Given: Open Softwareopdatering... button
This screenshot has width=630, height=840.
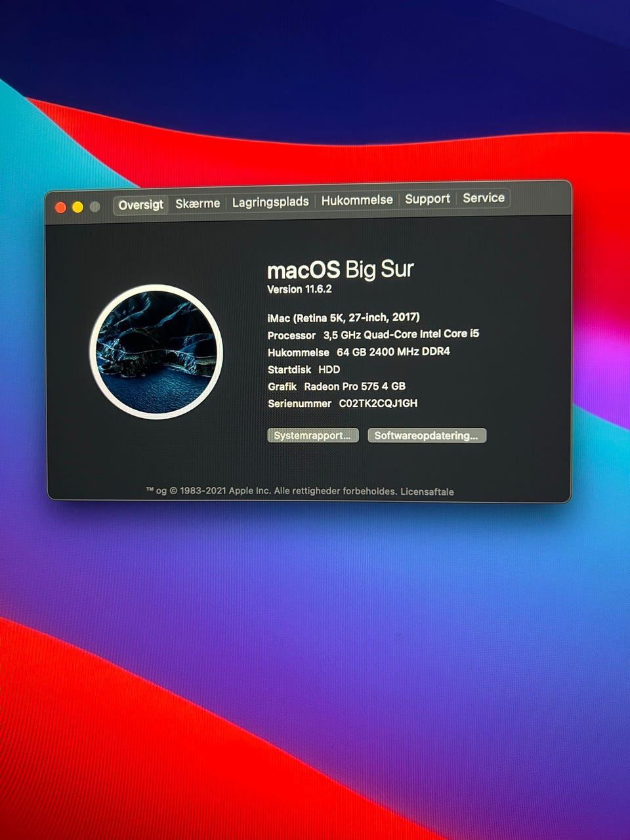Looking at the screenshot, I should [427, 436].
